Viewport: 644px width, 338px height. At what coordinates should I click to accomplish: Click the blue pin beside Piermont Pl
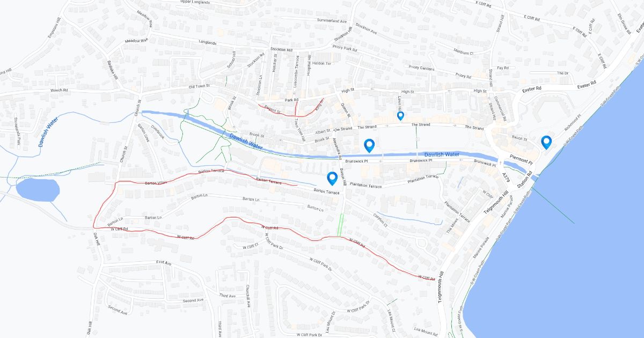[546, 142]
